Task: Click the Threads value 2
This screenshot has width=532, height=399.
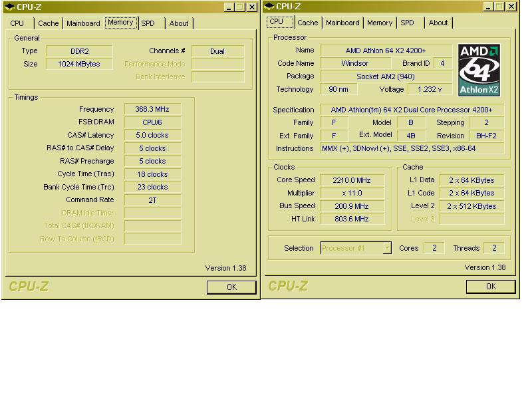Action: click(494, 248)
